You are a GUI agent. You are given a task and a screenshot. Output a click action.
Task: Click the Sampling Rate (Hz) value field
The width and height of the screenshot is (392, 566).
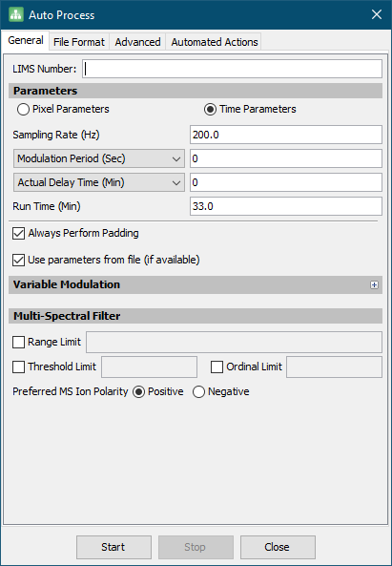286,135
